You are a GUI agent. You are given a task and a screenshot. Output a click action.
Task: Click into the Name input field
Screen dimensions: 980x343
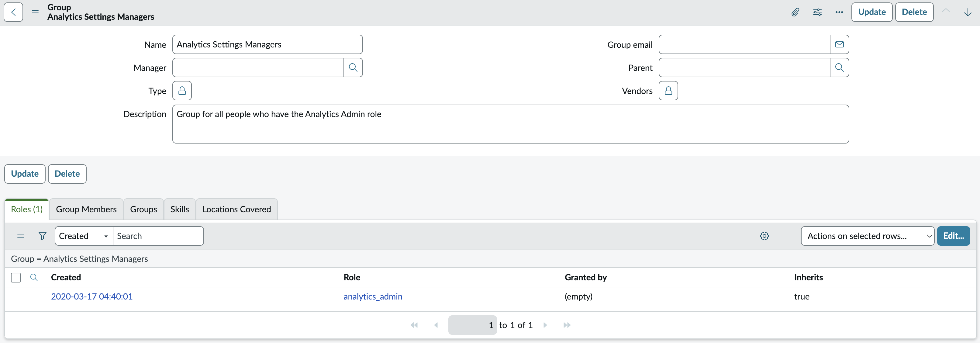pyautogui.click(x=267, y=44)
